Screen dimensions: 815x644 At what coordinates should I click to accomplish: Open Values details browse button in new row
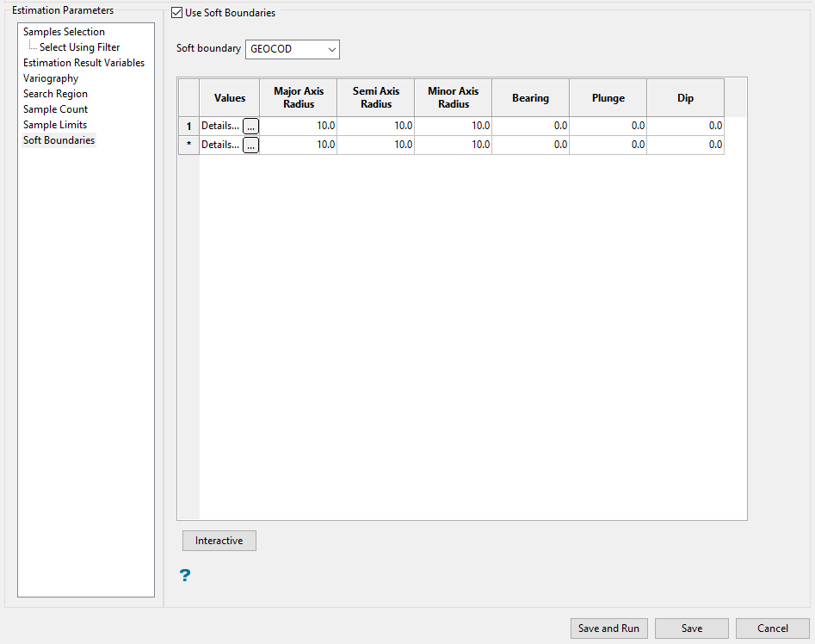click(250, 146)
